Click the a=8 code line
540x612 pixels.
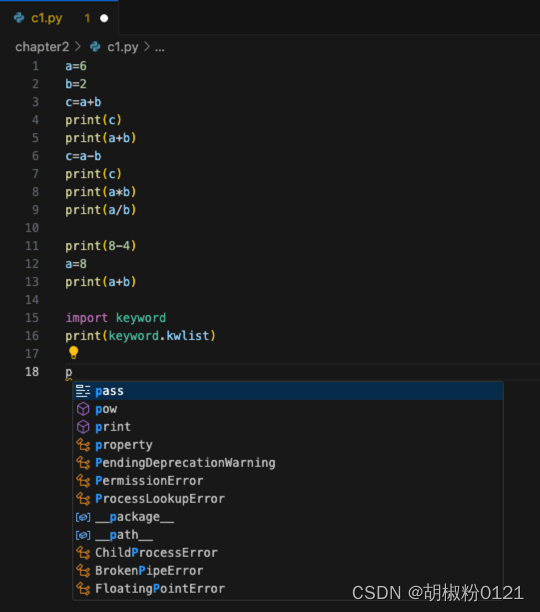pos(76,264)
